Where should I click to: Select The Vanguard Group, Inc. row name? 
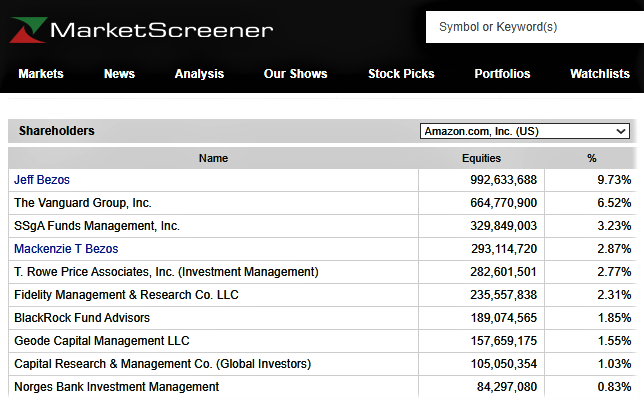pyautogui.click(x=83, y=202)
